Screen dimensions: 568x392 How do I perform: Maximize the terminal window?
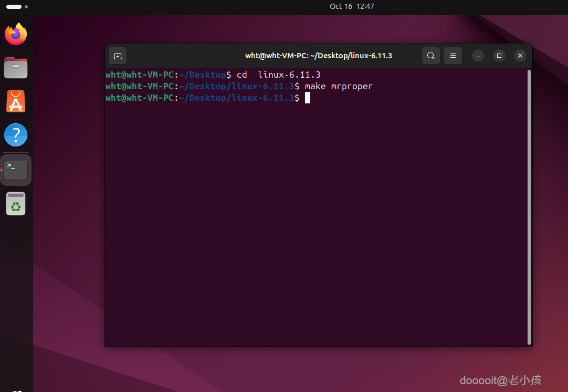(x=499, y=56)
